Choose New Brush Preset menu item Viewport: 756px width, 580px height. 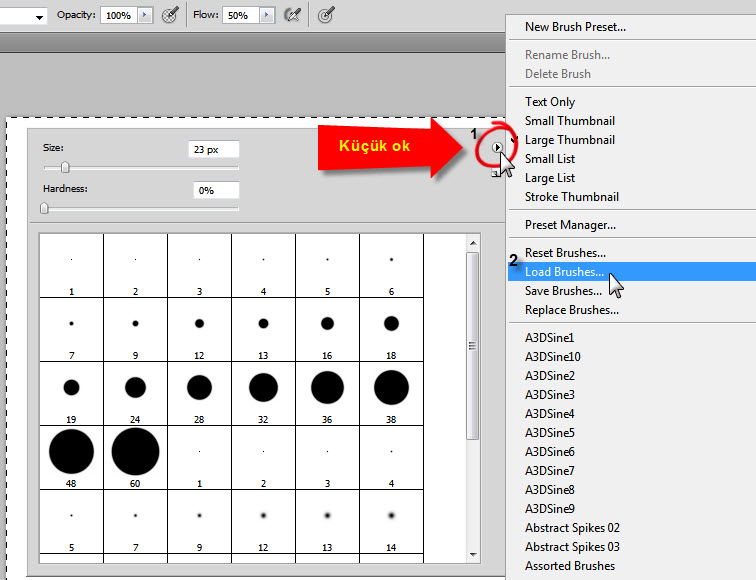[x=575, y=27]
